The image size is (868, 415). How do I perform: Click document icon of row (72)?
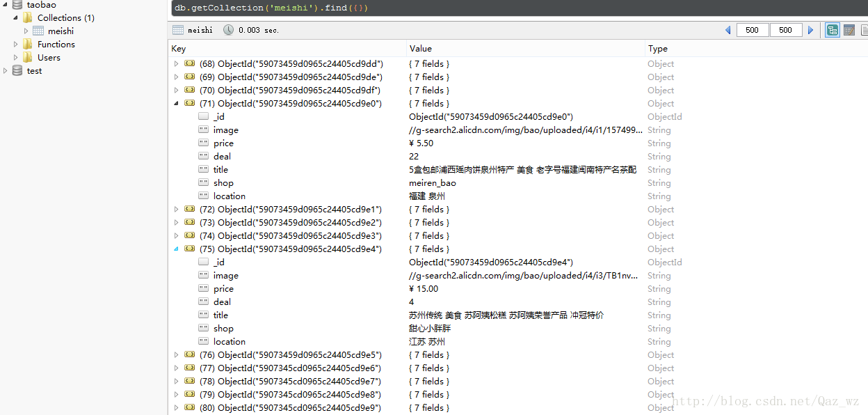point(189,209)
